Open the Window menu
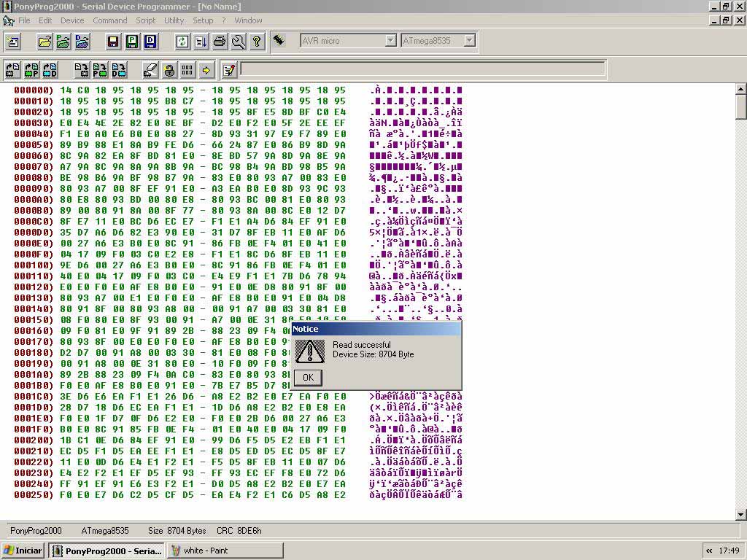The height and width of the screenshot is (560, 747). (248, 20)
